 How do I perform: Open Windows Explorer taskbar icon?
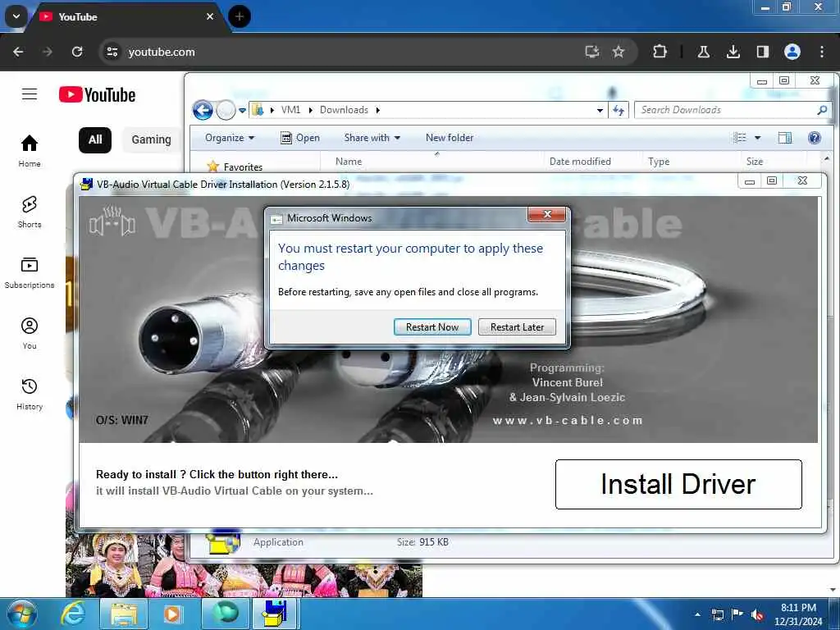pyautogui.click(x=124, y=614)
